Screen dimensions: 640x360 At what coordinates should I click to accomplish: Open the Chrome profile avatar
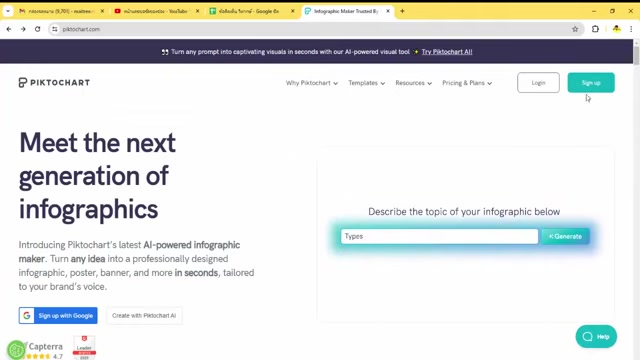point(616,29)
